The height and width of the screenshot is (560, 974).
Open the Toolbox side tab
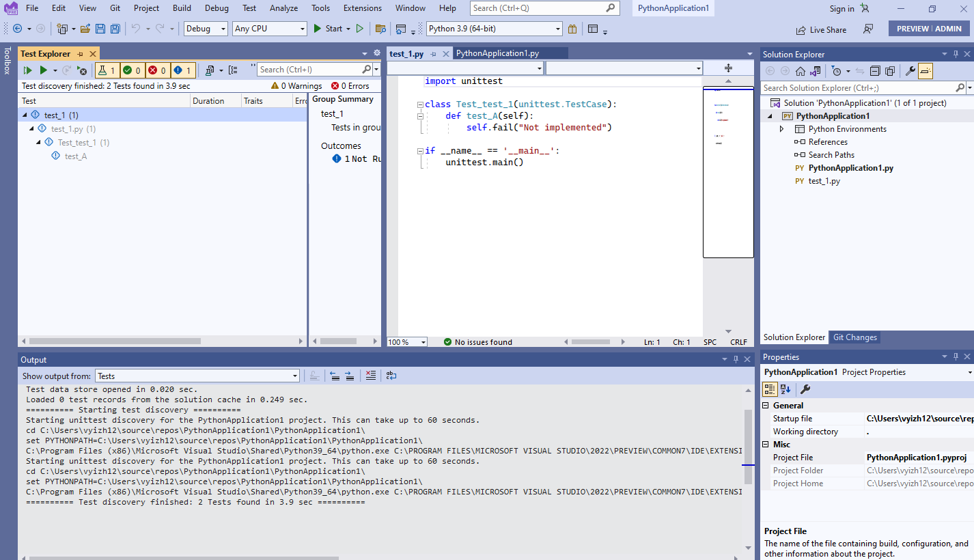tap(8, 60)
